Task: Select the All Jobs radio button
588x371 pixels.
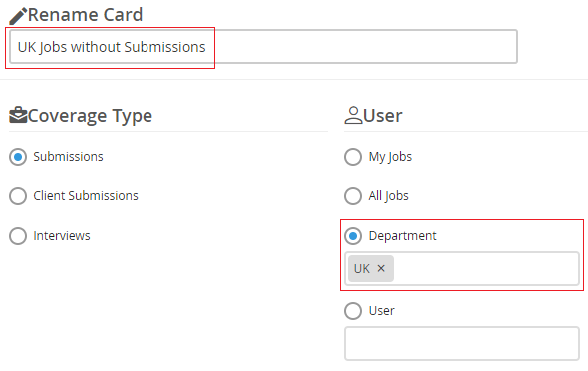Action: pyautogui.click(x=353, y=196)
